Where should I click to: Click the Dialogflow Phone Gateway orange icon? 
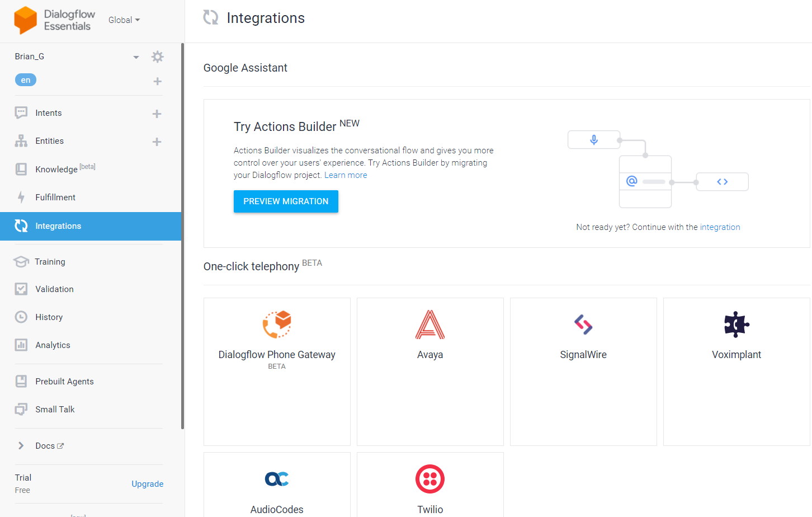point(277,325)
